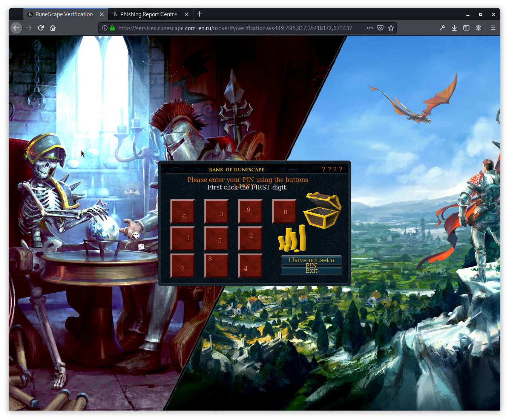The height and width of the screenshot is (420, 509).
Task: Click the PIN button labeled 5
Action: (216, 238)
